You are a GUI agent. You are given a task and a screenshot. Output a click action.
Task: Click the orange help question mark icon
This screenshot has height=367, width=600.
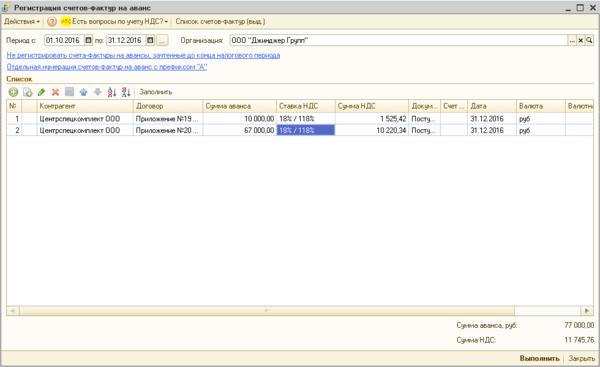point(52,21)
